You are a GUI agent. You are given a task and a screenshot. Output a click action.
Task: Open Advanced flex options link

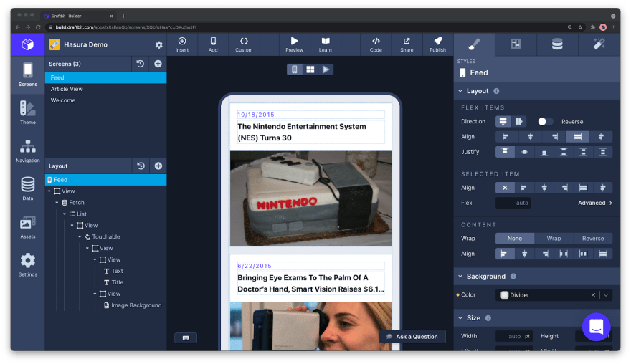tap(594, 203)
